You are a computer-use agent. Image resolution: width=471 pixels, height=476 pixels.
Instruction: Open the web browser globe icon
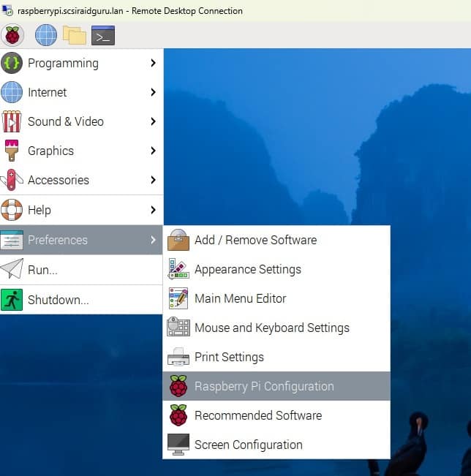46,34
